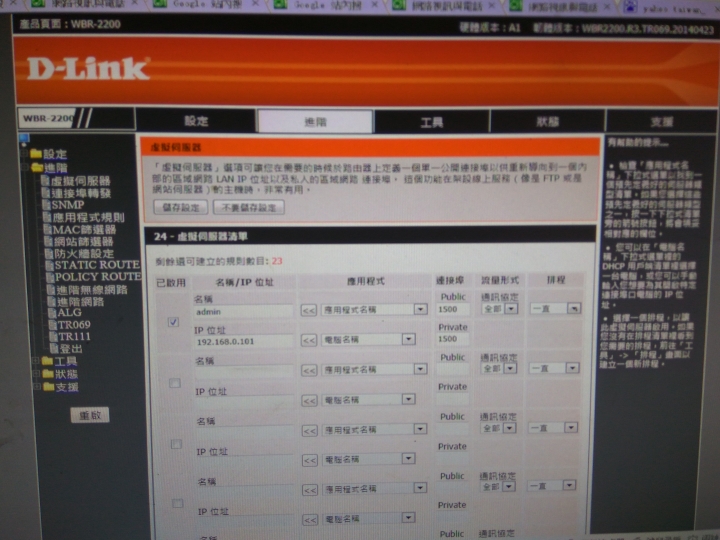
Task: Expand the 設定 tree node in sidebar
Action: 25,153
